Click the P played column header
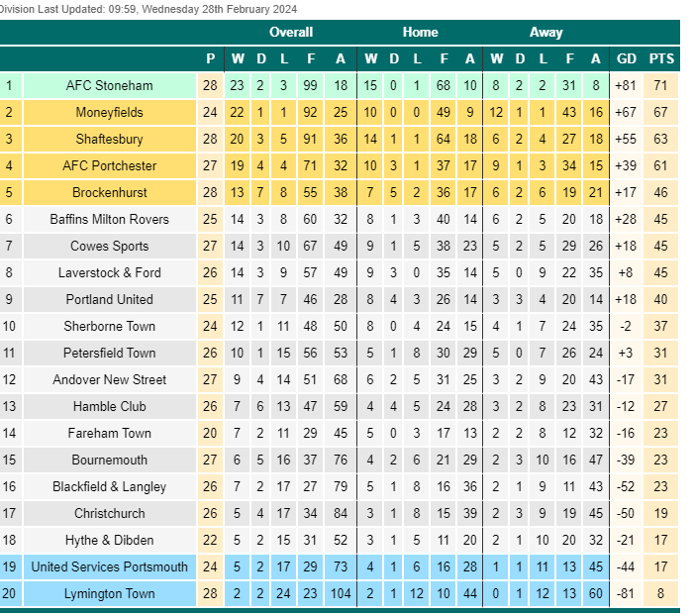Screen dimensions: 694x616 [211, 58]
